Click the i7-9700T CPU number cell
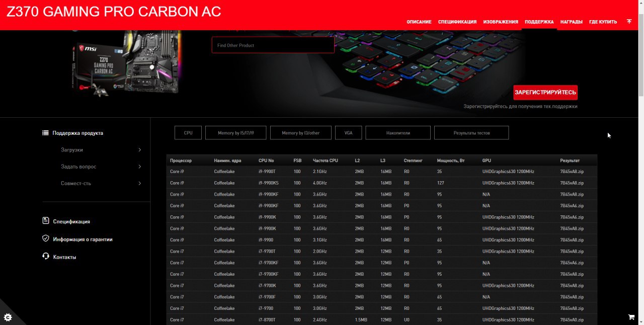 (x=267, y=252)
